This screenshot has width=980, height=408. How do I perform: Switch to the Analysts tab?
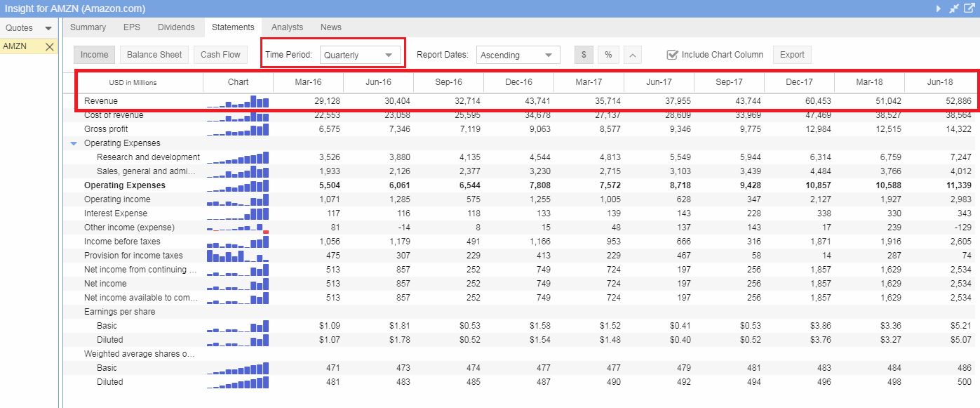[287, 27]
